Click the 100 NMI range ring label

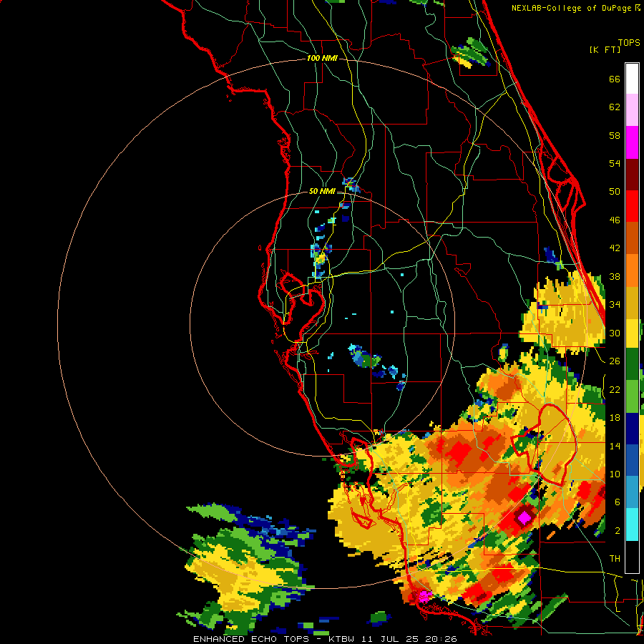click(x=322, y=59)
